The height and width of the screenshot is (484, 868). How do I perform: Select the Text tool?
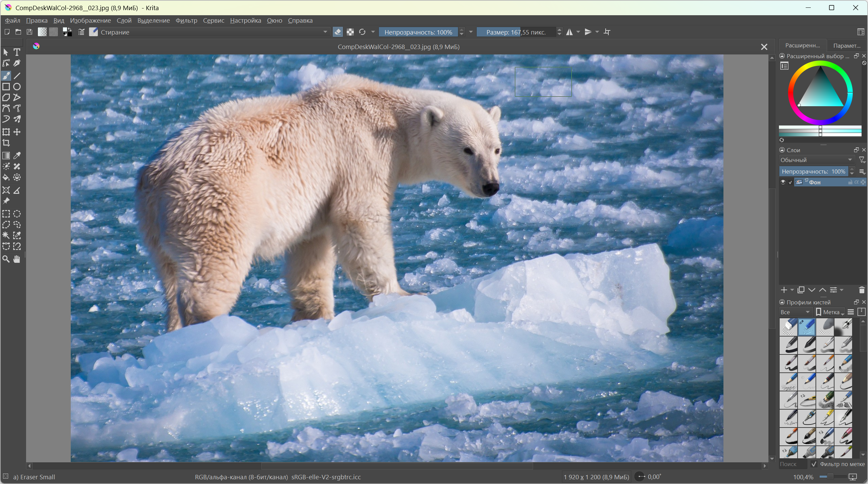(17, 52)
